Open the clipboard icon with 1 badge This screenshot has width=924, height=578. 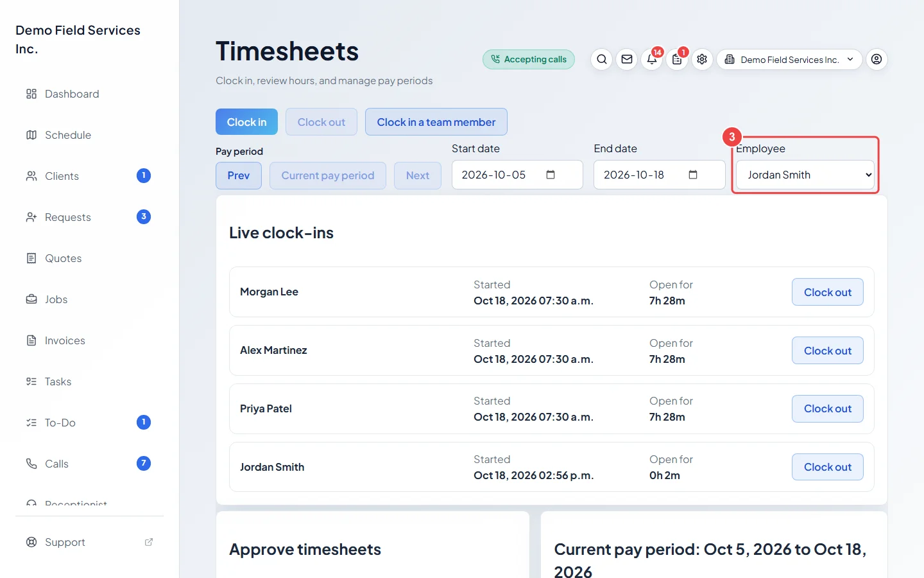677,59
